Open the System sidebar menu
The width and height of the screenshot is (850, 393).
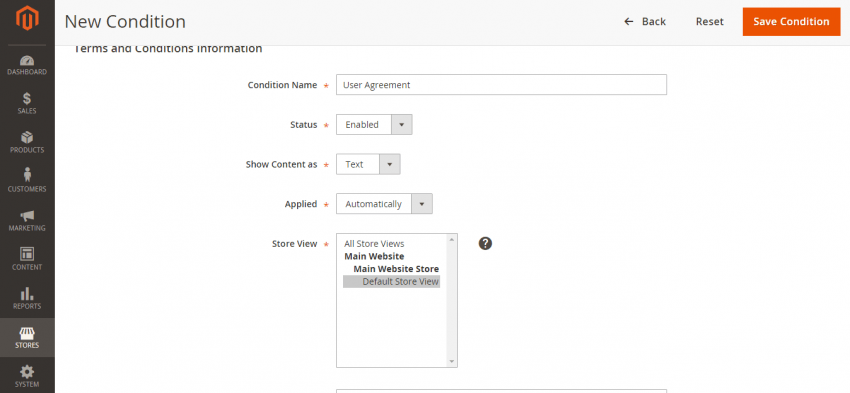click(x=27, y=376)
